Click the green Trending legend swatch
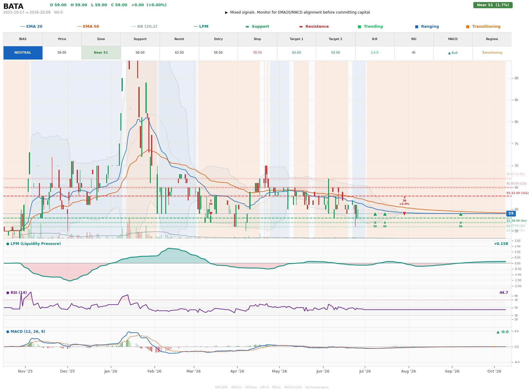This screenshot has width=532, height=392. coord(359,27)
